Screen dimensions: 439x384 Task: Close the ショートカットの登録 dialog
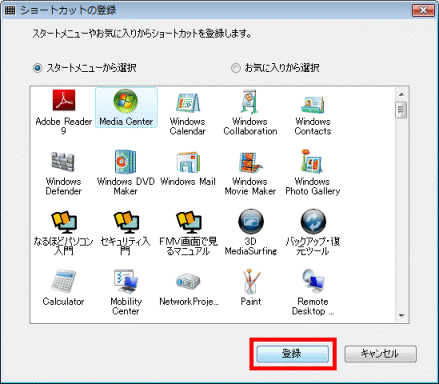click(x=423, y=10)
